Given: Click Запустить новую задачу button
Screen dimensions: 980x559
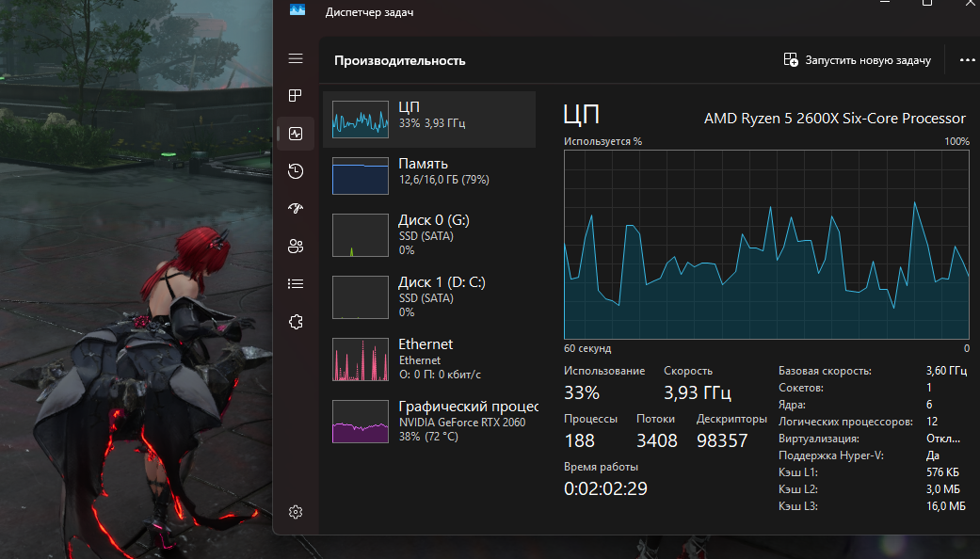Looking at the screenshot, I should pyautogui.click(x=857, y=60).
